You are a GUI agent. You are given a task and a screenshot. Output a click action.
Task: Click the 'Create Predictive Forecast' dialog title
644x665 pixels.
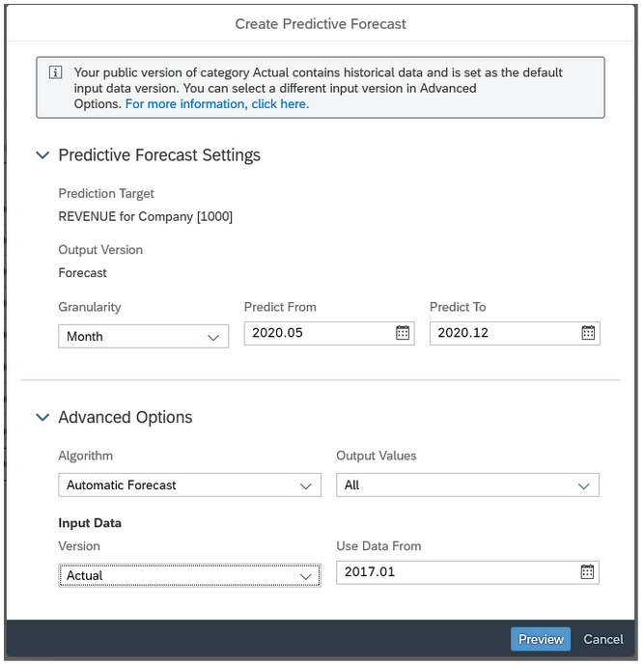(x=321, y=24)
